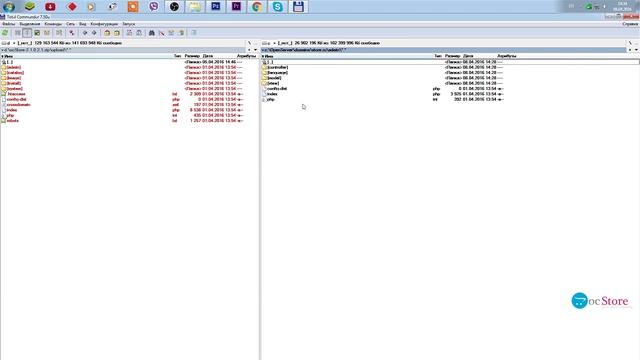Open the right panel directory history arrow
Screen dimensions: 640x360
click(x=636, y=50)
